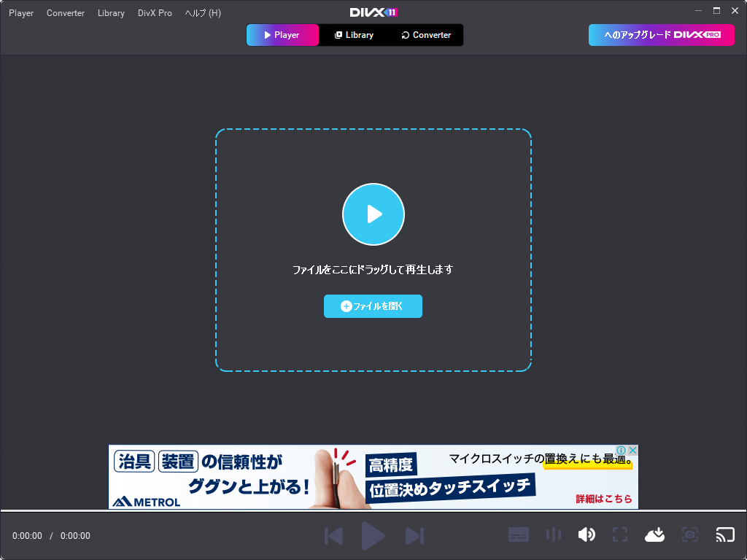Screen dimensions: 747x560
Task: Skip to the next track
Action: coord(415,535)
